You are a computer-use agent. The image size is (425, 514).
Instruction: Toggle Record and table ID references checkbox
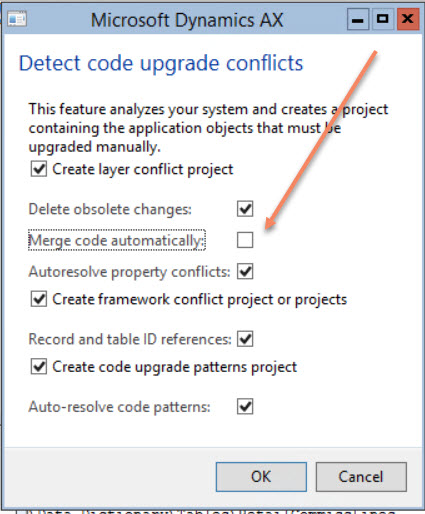tap(245, 339)
